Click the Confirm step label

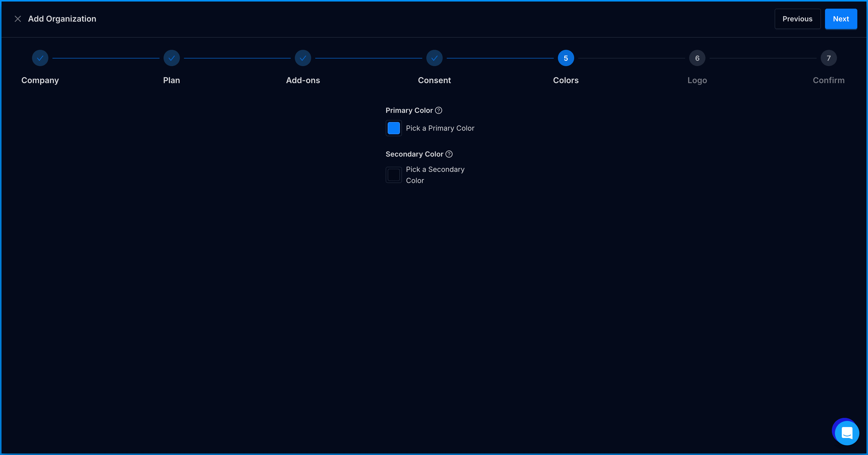click(x=829, y=81)
